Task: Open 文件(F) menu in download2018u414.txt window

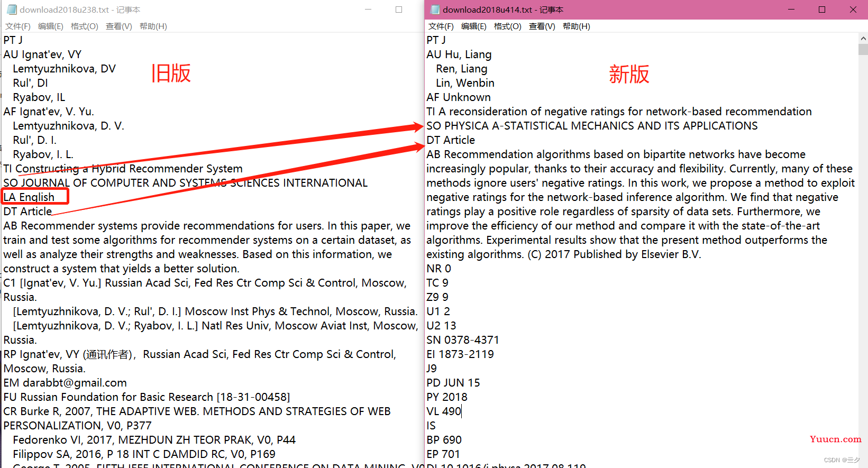Action: click(441, 26)
